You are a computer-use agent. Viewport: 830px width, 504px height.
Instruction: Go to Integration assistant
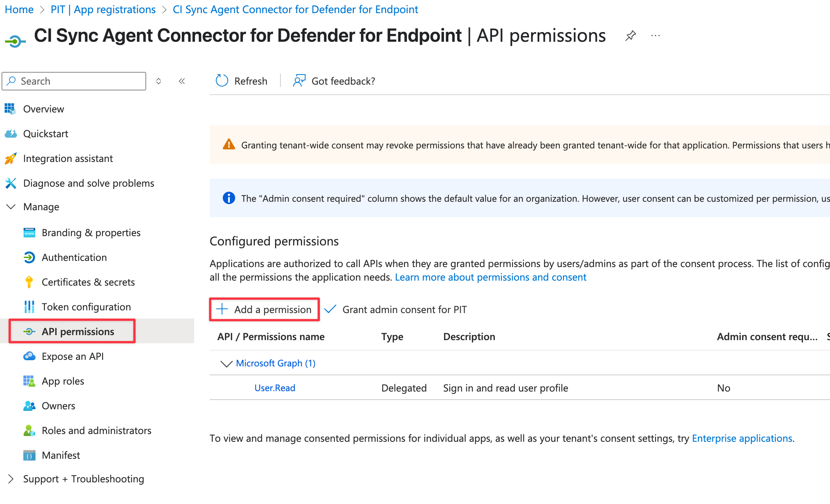[68, 158]
